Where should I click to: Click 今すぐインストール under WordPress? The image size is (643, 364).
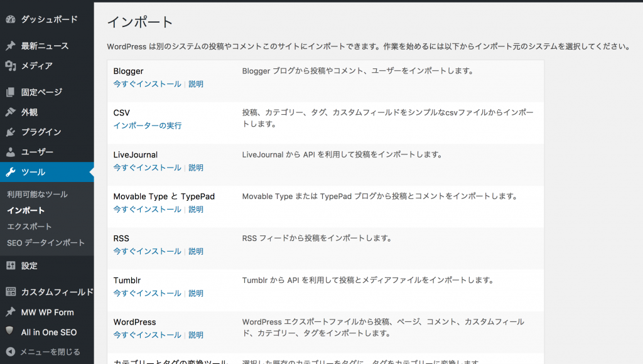(147, 335)
